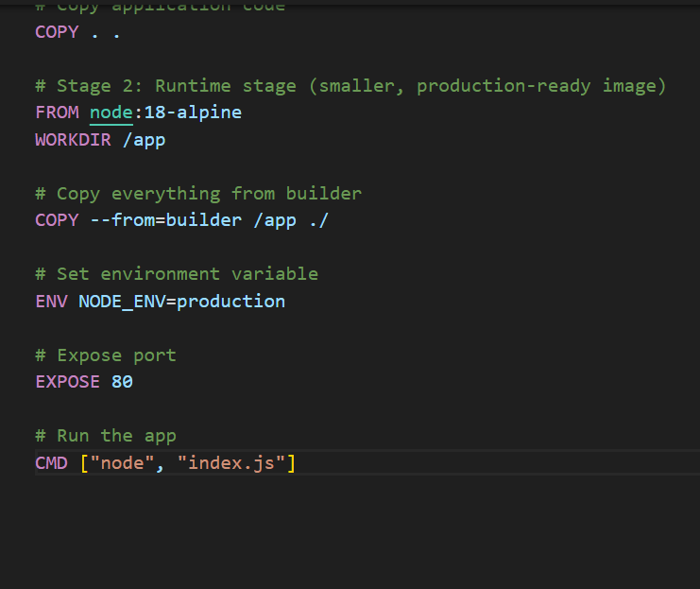Place cursor after closing bracket of CMD
This screenshot has height=589, width=700.
coord(297,463)
